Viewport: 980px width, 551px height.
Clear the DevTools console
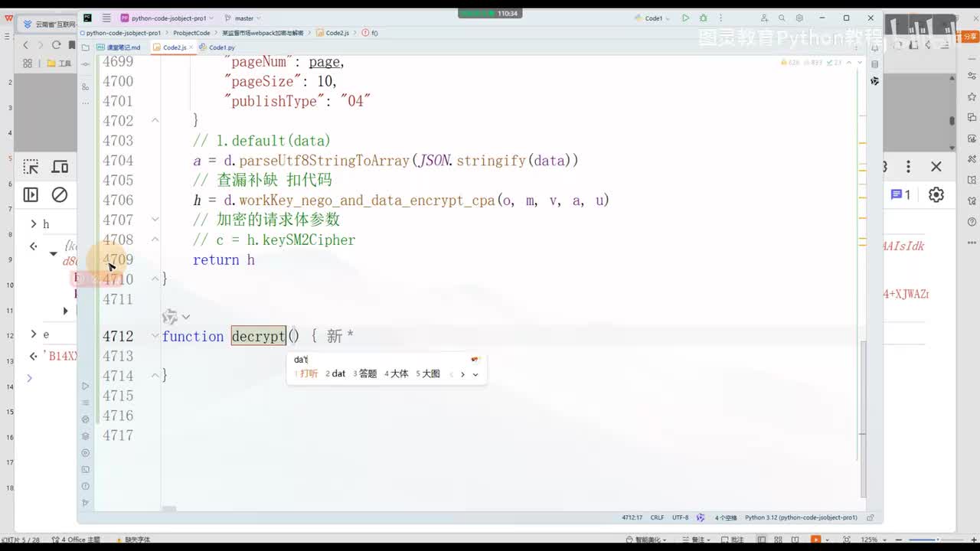coord(60,195)
